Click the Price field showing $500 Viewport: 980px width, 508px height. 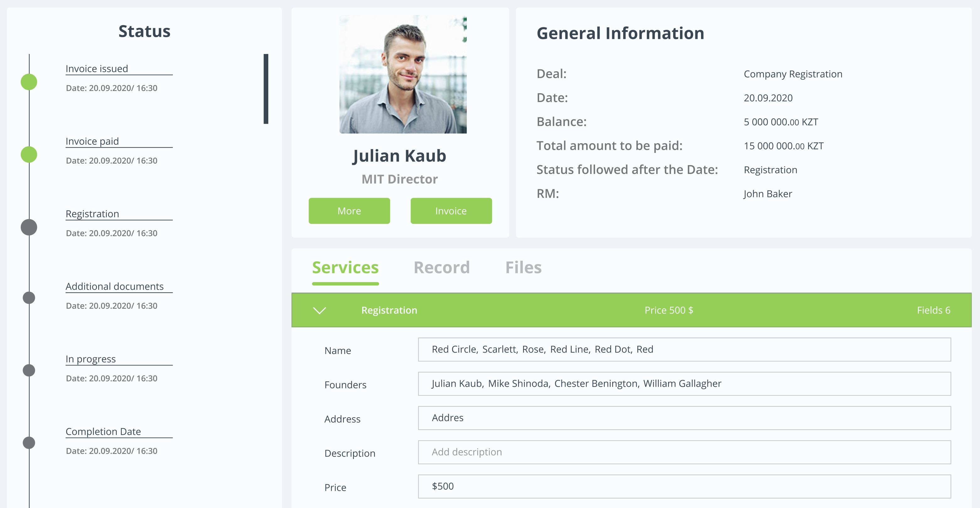click(684, 486)
